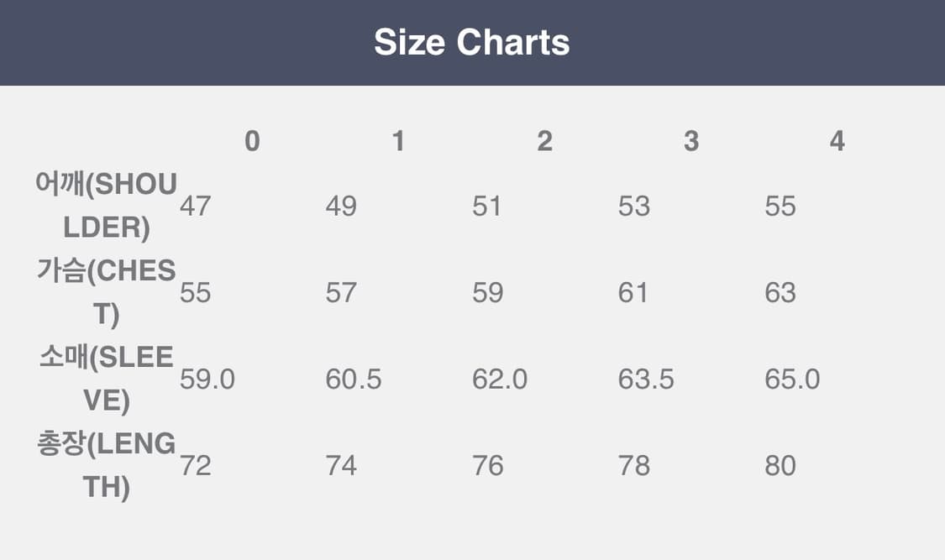Click sleeve value 62.0 for size 2
The width and height of the screenshot is (945, 560).
point(500,379)
